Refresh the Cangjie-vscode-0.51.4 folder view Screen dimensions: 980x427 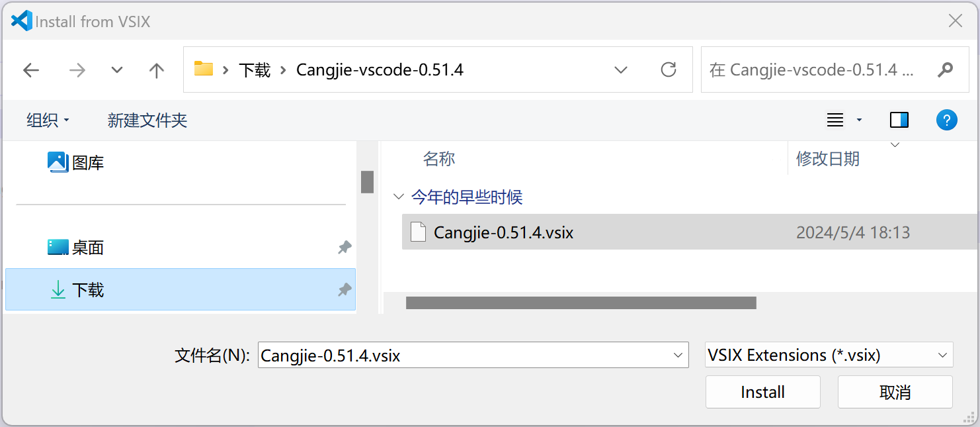coord(669,70)
